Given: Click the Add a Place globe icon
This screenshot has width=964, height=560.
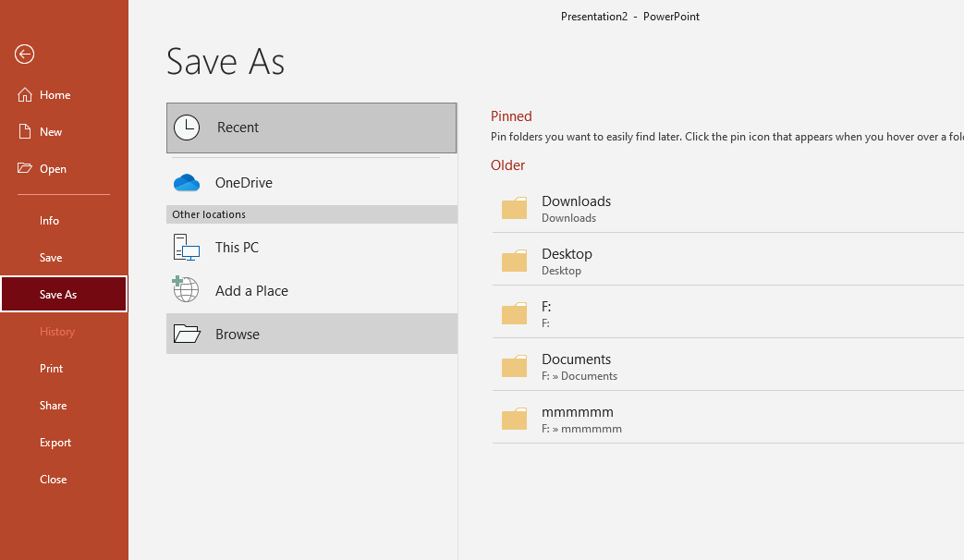Looking at the screenshot, I should tap(186, 289).
